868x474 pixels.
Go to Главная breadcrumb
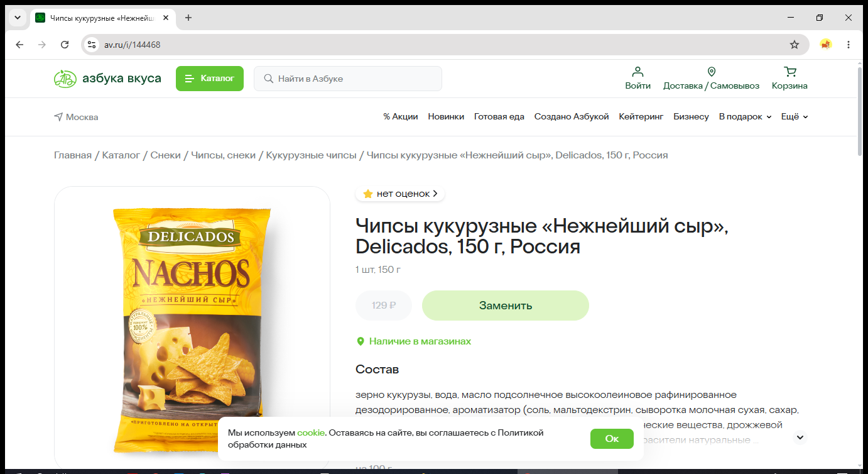(73, 155)
